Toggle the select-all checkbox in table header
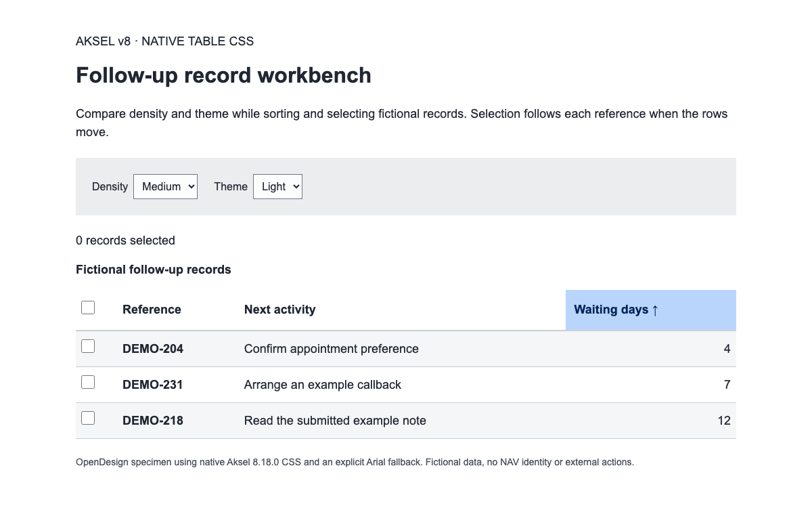 88,308
